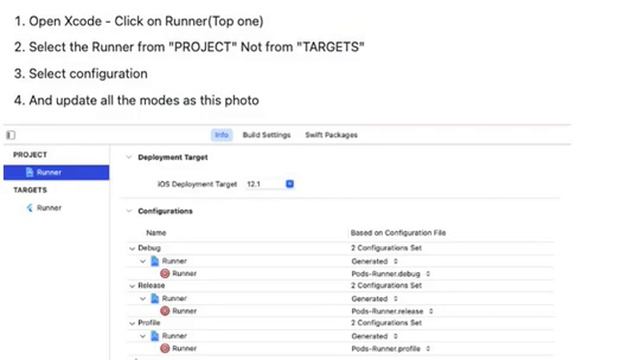Click red Runner target icon under Profile
The width and height of the screenshot is (640, 360).
click(x=165, y=348)
